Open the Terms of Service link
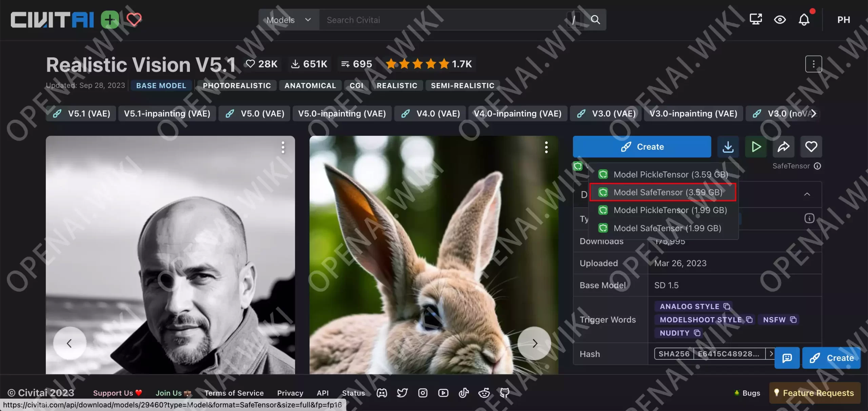Screen dimensions: 868x411 tap(234, 393)
